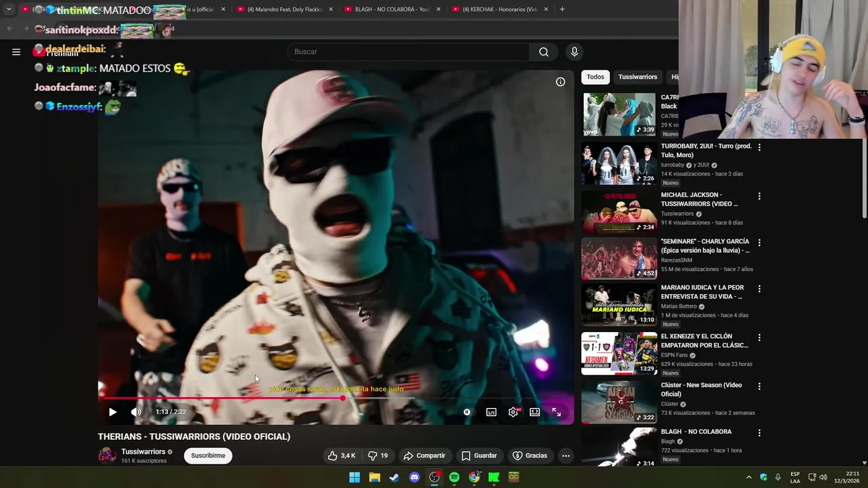Open Google Chrome from the taskbar
This screenshot has height=488, width=868.
(474, 477)
